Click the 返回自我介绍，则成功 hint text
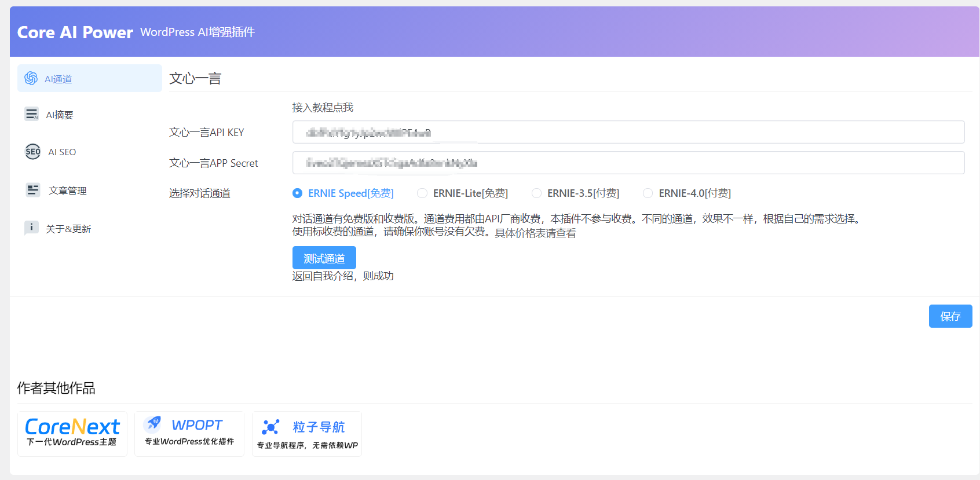This screenshot has height=480, width=980. tap(343, 276)
